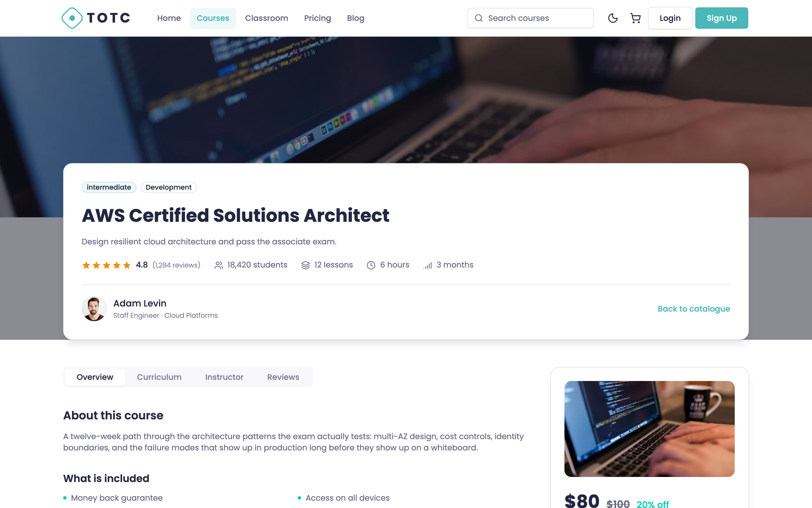This screenshot has height=508, width=812.
Task: Click the 3 months text
Action: tap(455, 265)
